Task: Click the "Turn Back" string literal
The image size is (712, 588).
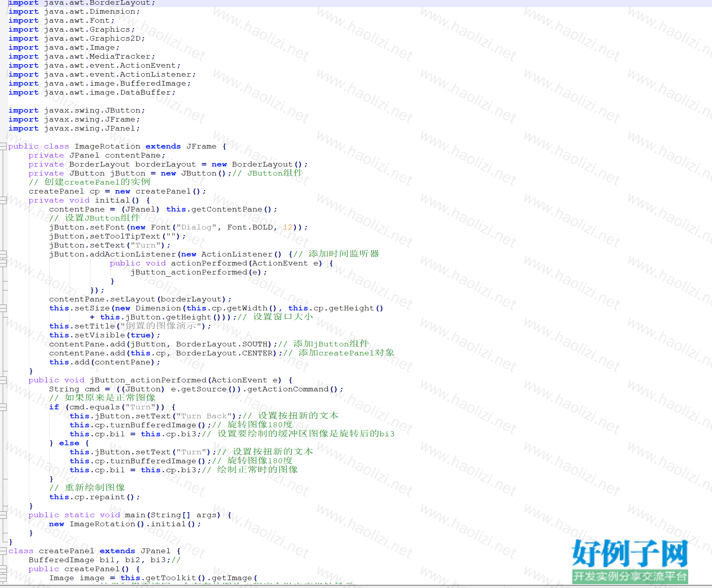Action: coord(206,416)
